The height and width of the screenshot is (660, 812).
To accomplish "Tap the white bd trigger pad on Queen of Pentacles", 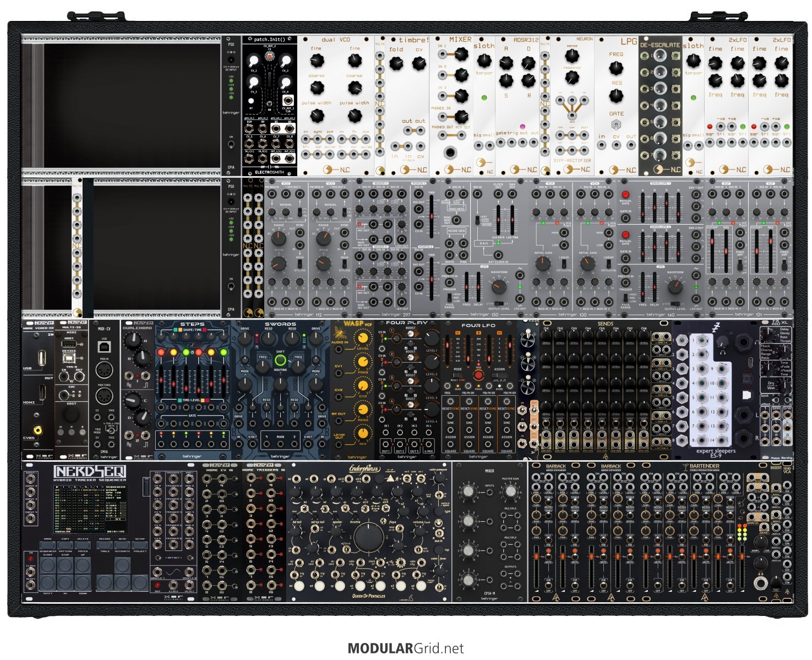I will pos(298,586).
